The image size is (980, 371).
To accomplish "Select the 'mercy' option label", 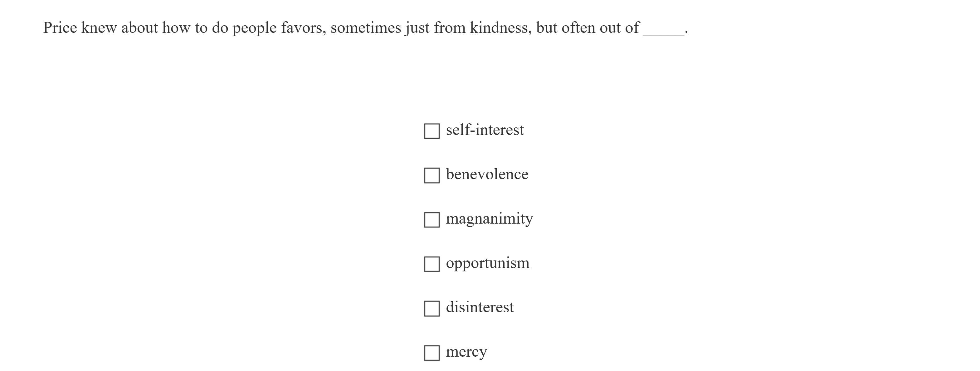I will tap(466, 352).
